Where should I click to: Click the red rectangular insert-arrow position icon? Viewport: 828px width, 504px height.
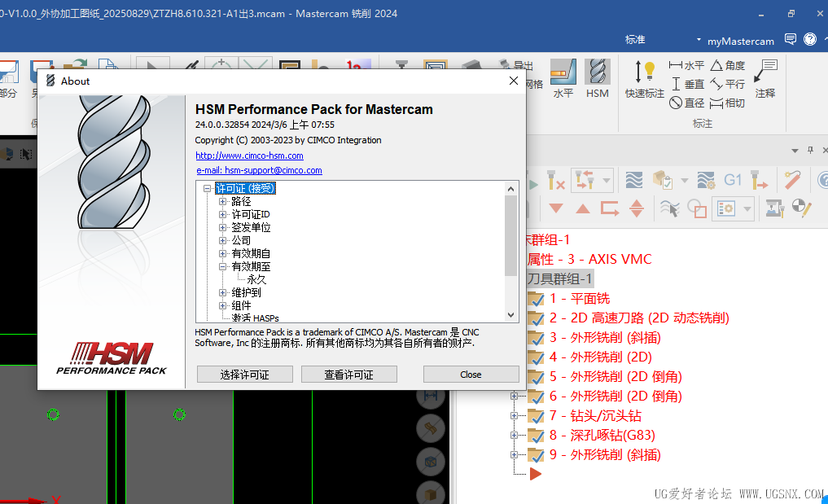coord(610,208)
